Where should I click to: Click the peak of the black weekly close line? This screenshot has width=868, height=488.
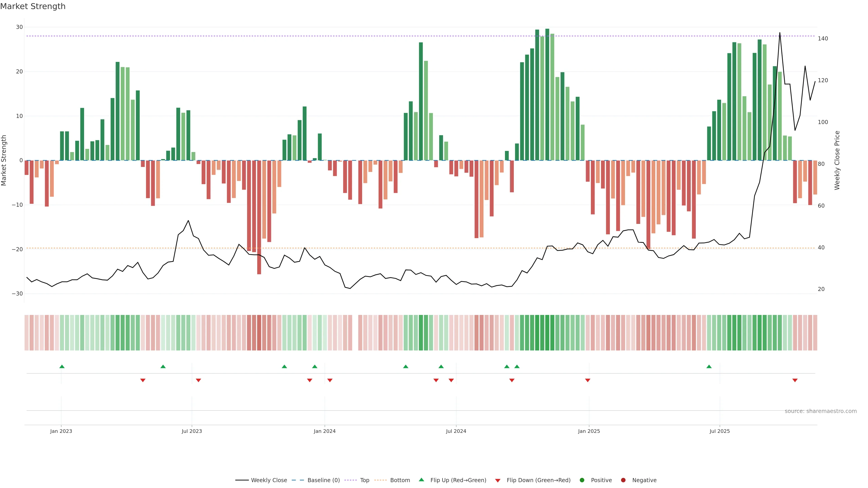point(780,33)
